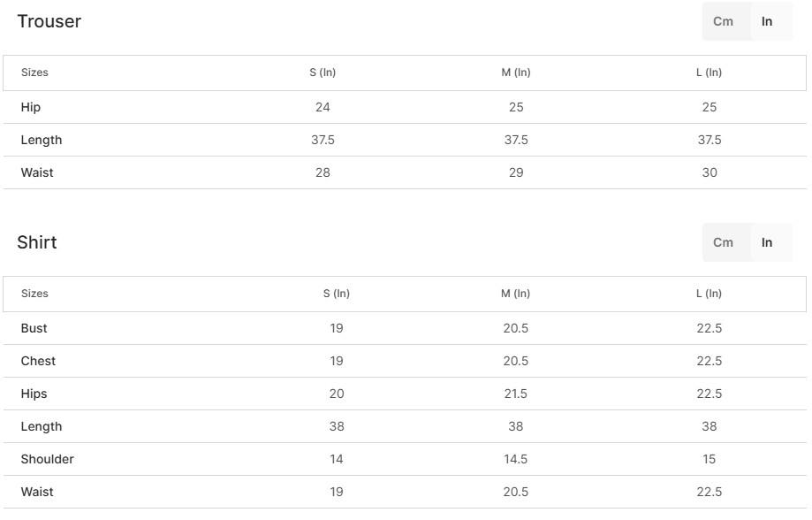Screen dimensions: 812x520
Task: Select the Waist row label in Trouser table
Action: click(x=37, y=172)
